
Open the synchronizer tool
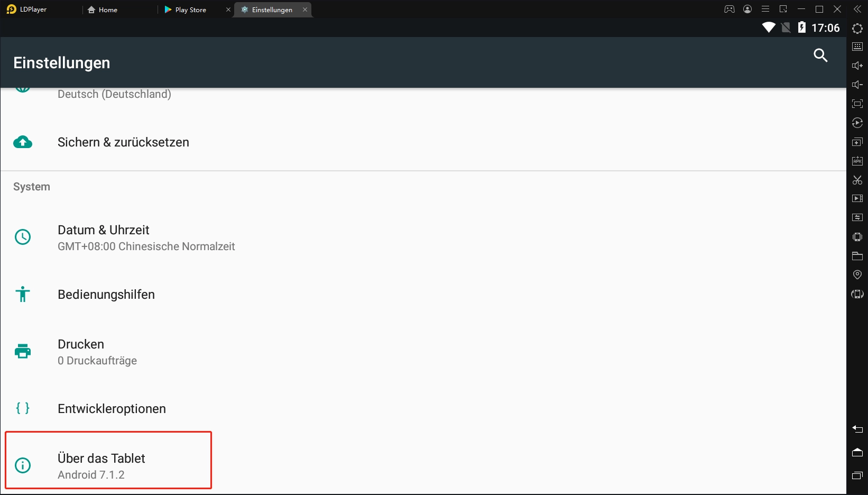point(857,217)
